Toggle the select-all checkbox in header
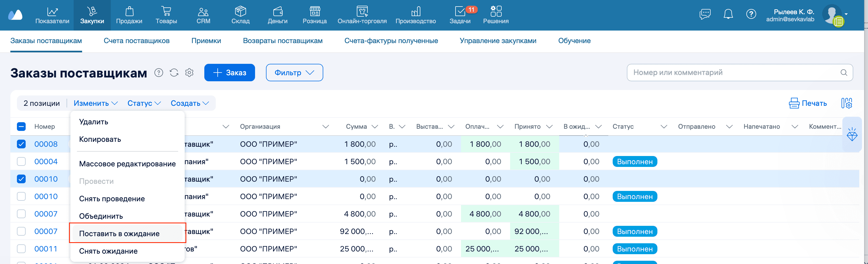868x264 pixels. [21, 127]
